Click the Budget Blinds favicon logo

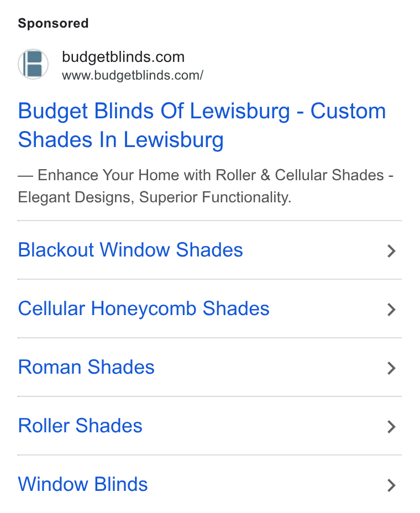[x=33, y=64]
